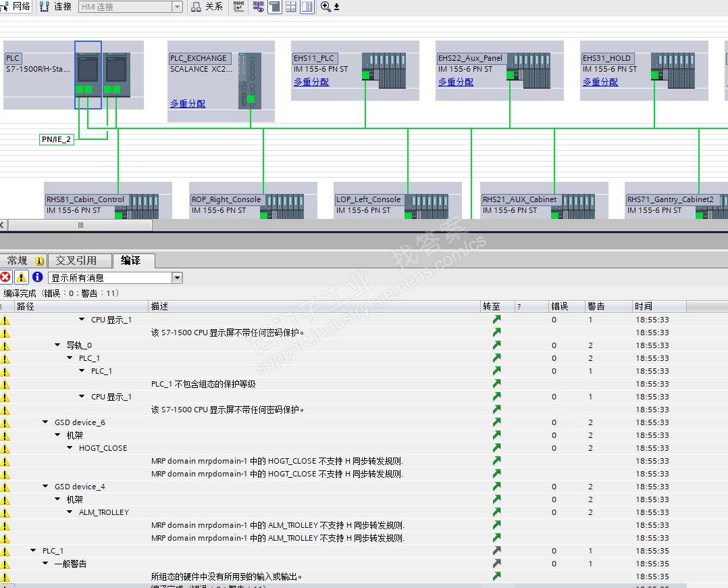Click go-to arrow in ALM_TROLLEY row

pyautogui.click(x=497, y=512)
